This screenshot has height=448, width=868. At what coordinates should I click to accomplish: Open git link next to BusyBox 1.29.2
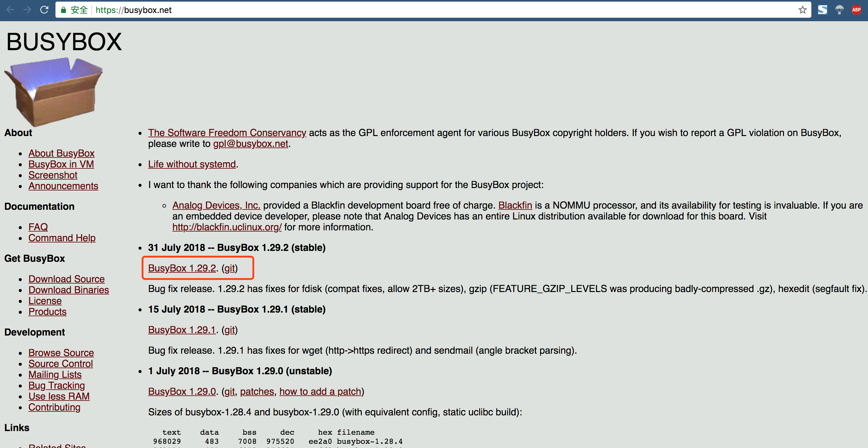[230, 268]
